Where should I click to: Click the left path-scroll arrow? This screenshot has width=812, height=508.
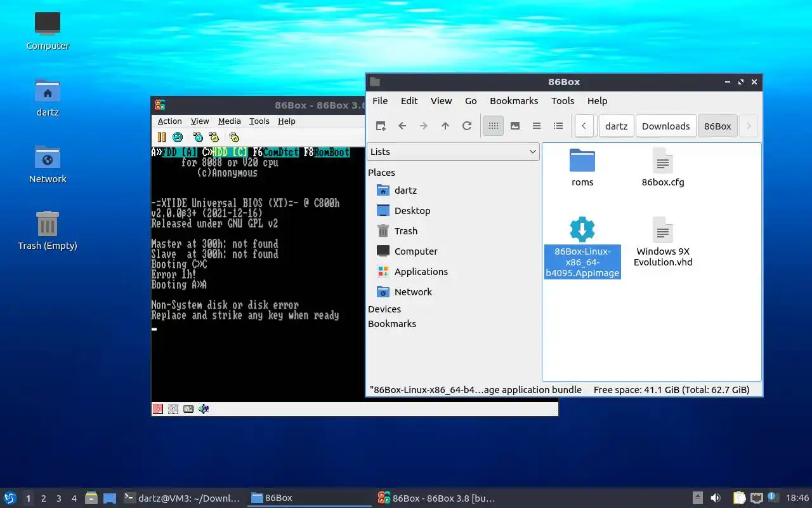click(584, 126)
